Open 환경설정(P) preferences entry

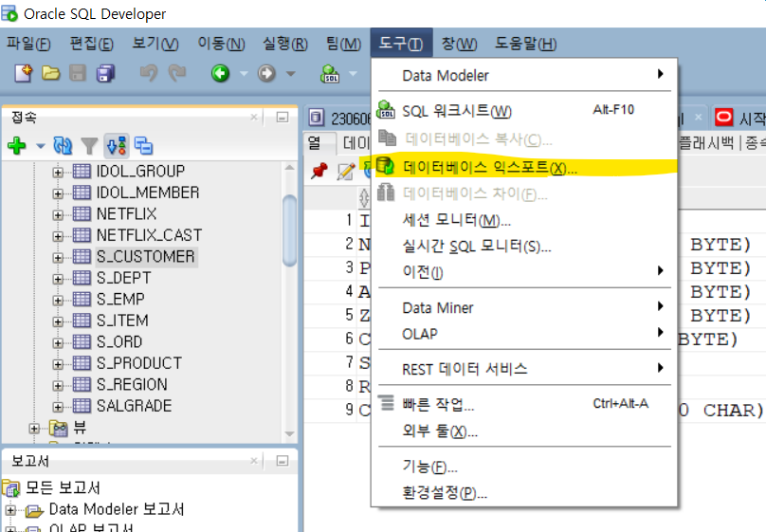[x=524, y=492]
